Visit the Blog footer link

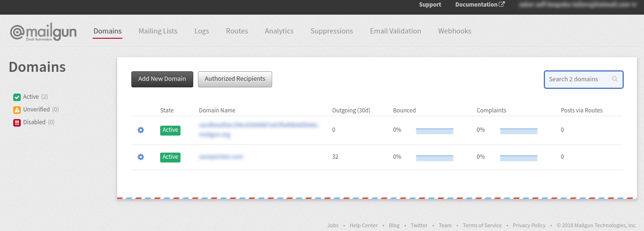394,225
